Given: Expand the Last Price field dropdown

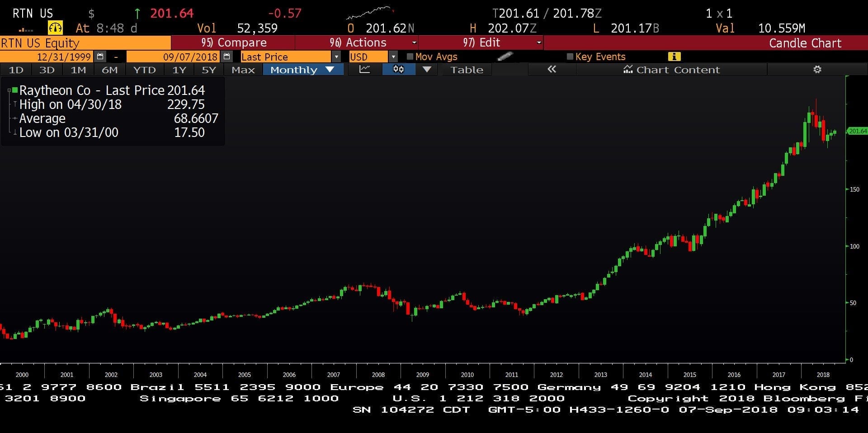Looking at the screenshot, I should tap(336, 57).
